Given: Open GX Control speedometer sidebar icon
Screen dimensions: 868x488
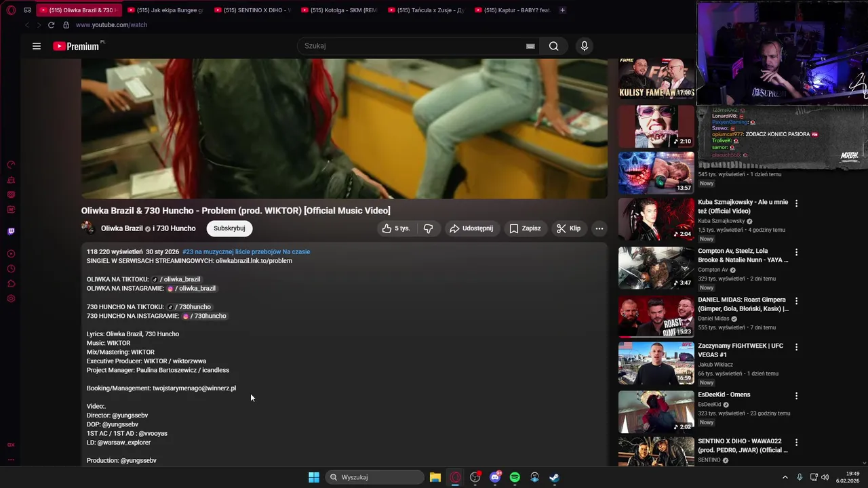Looking at the screenshot, I should [11, 165].
